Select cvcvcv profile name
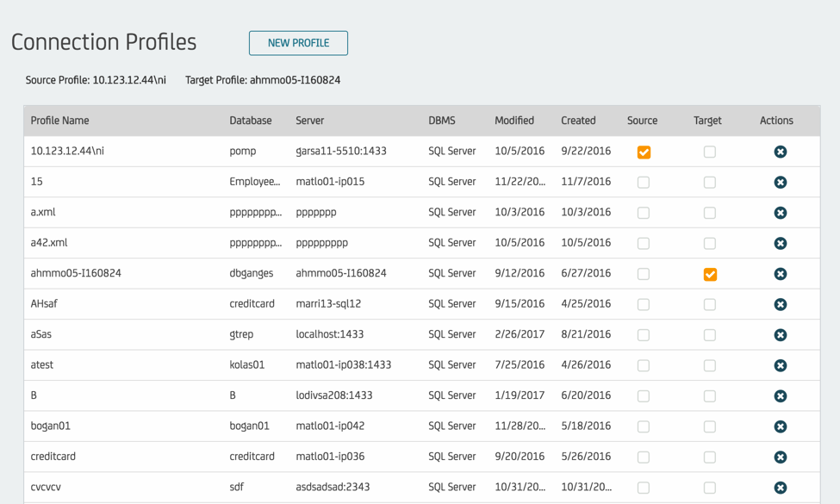The width and height of the screenshot is (840, 504). point(46,487)
